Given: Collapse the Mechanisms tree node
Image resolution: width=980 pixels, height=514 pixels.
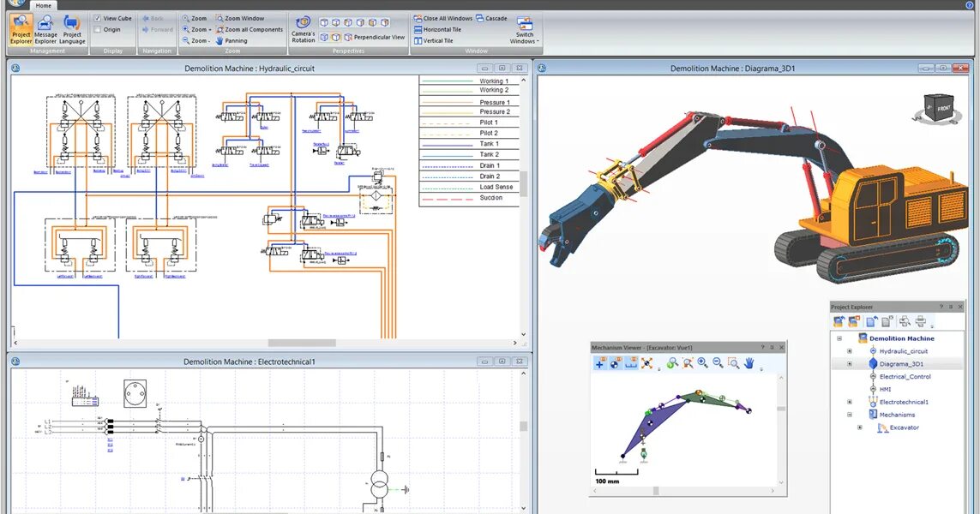Looking at the screenshot, I should coord(850,415).
